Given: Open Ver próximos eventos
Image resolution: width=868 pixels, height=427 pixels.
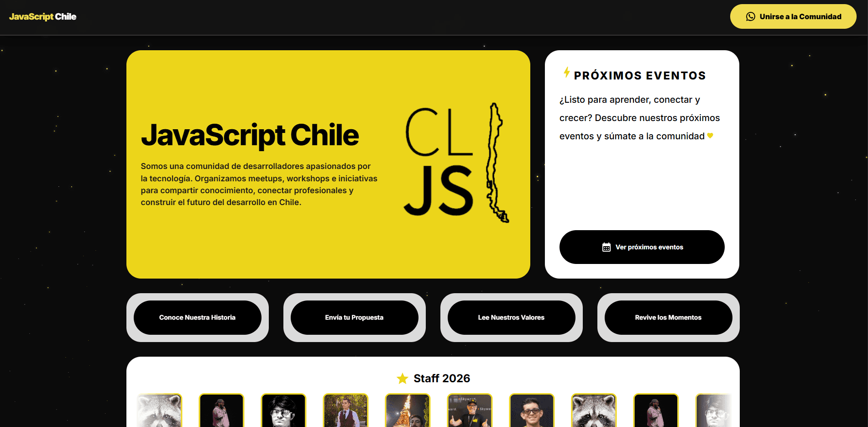Looking at the screenshot, I should coord(642,247).
